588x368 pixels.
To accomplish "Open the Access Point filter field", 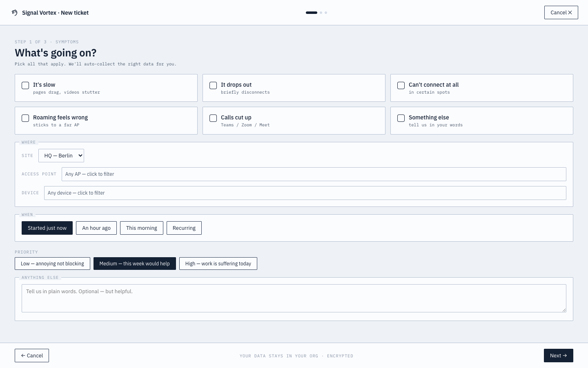I will [314, 174].
